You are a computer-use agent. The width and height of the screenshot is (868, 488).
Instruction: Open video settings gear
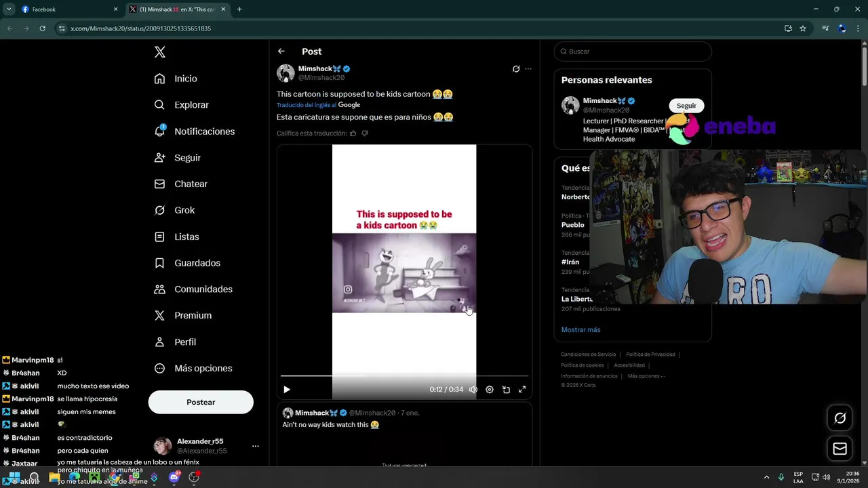click(490, 390)
